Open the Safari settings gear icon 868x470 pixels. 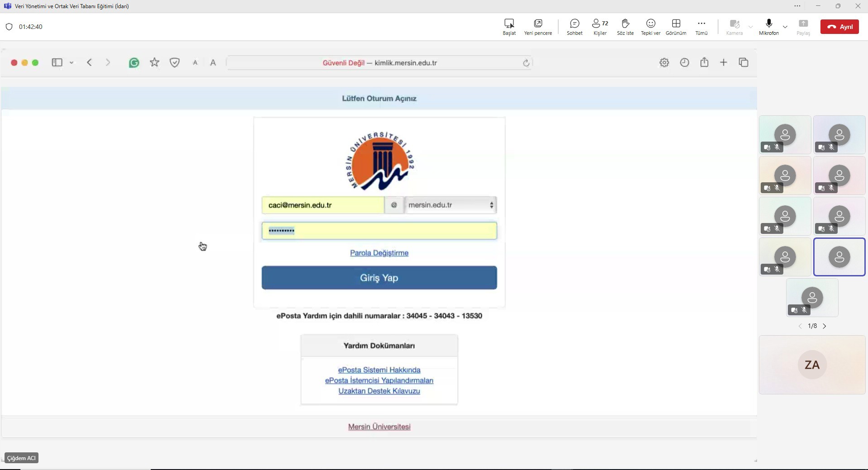pos(664,62)
